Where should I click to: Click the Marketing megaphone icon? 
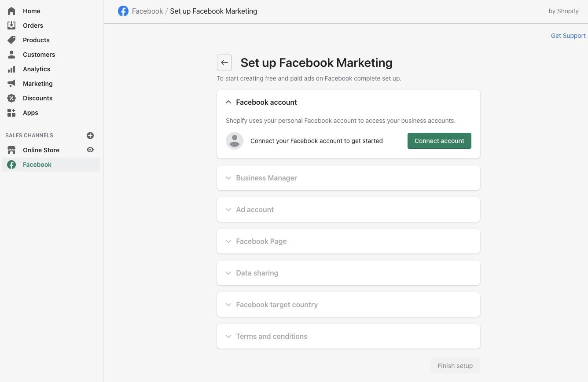click(x=11, y=84)
